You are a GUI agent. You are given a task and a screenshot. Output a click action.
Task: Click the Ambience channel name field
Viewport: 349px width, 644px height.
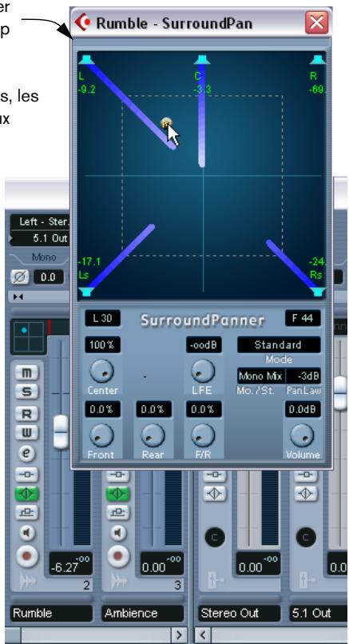(142, 613)
